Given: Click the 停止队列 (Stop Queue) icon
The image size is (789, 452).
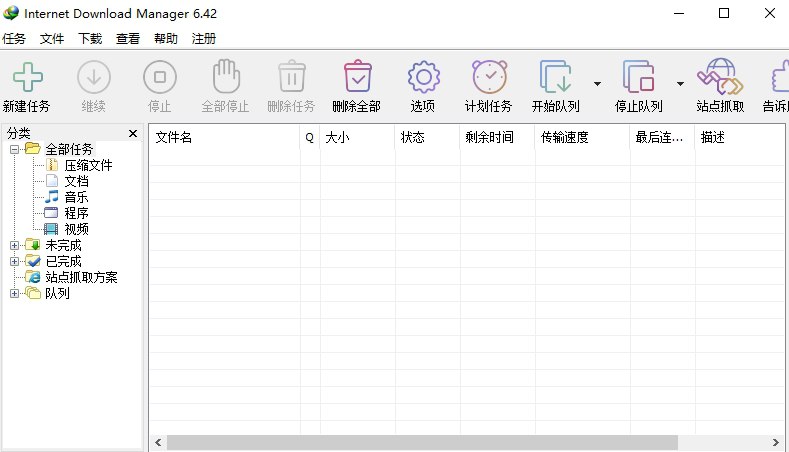Looking at the screenshot, I should coord(639,78).
